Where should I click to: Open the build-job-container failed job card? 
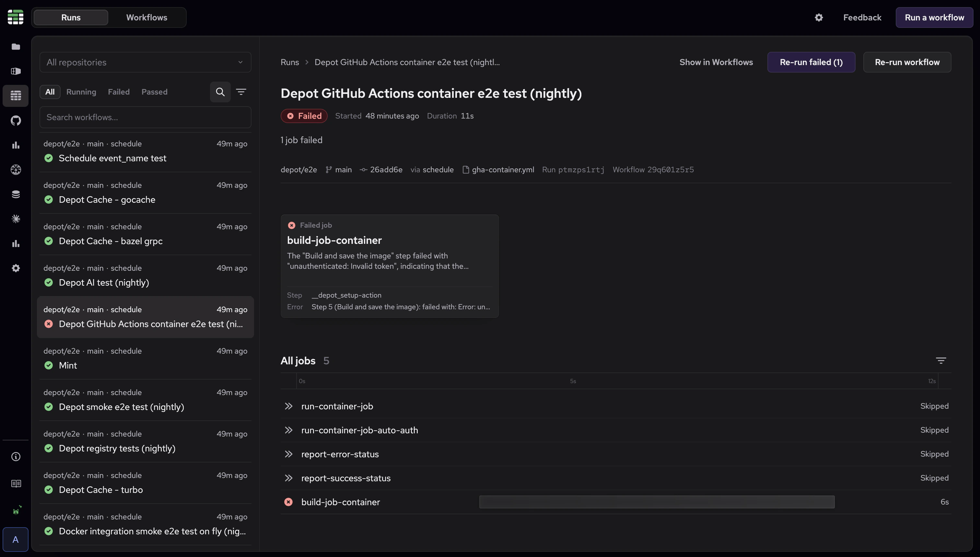[390, 266]
